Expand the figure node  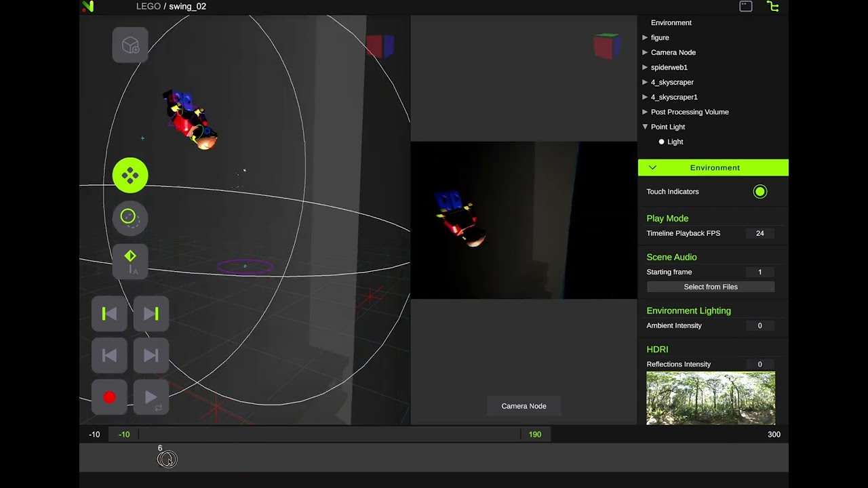point(645,37)
